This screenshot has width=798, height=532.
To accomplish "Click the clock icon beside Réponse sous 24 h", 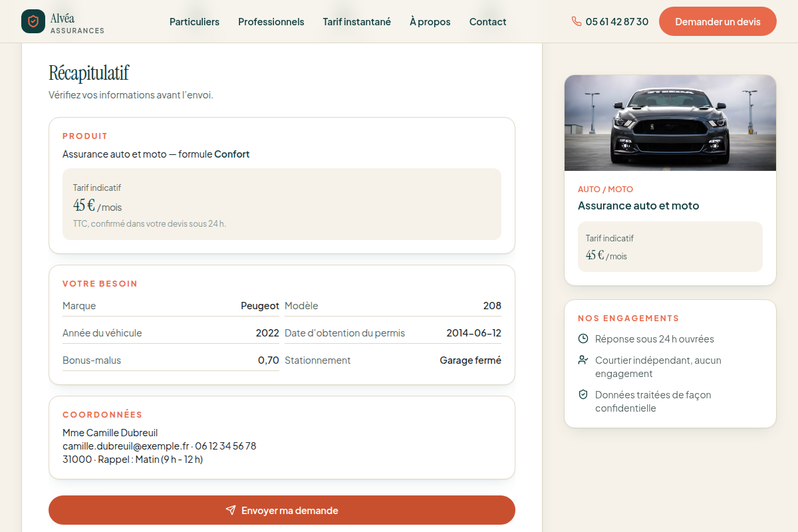I will point(583,339).
